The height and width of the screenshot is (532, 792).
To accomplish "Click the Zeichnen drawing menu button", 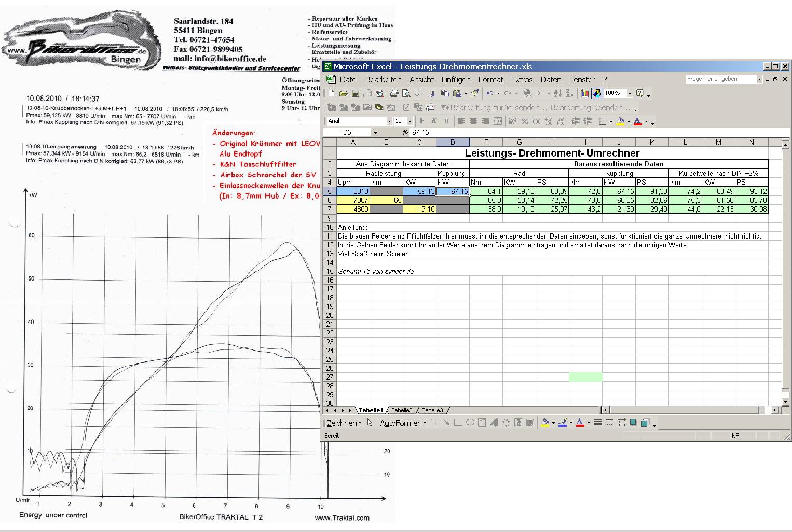I will pyautogui.click(x=344, y=423).
